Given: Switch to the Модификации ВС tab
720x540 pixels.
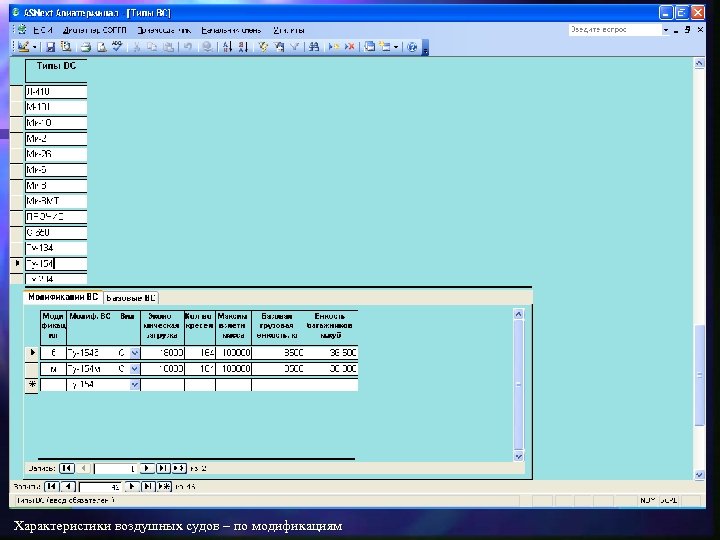Looking at the screenshot, I should 63,297.
